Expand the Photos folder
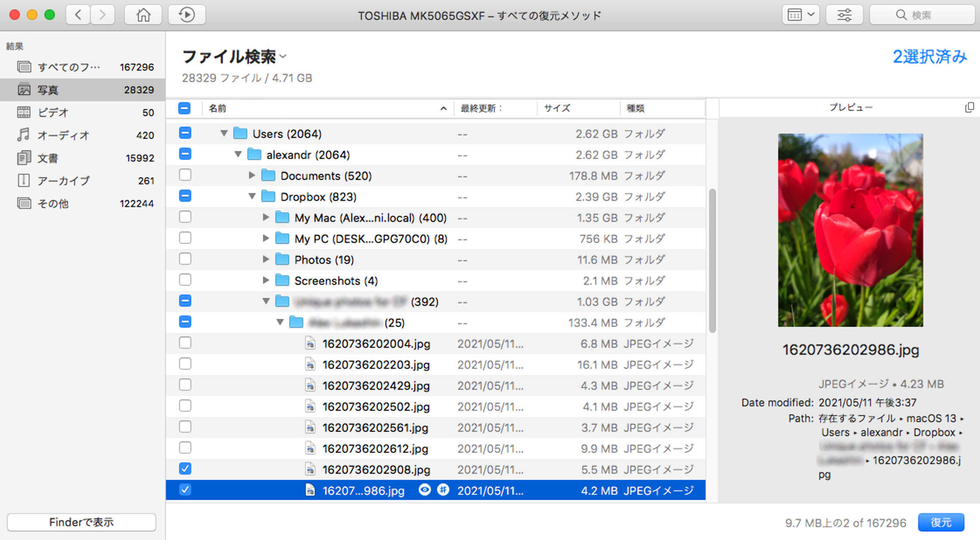The width and height of the screenshot is (980, 540). 266,259
